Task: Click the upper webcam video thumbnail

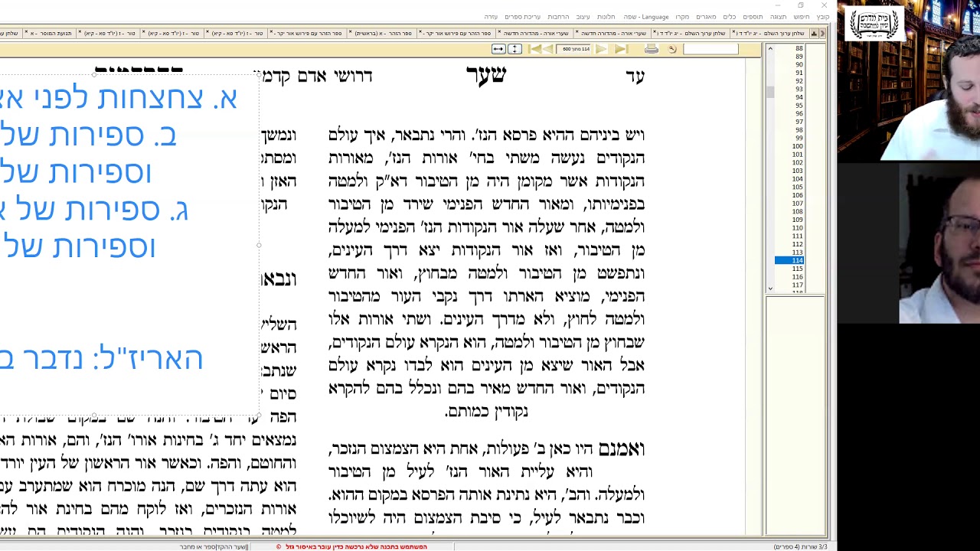Action: pos(908,80)
